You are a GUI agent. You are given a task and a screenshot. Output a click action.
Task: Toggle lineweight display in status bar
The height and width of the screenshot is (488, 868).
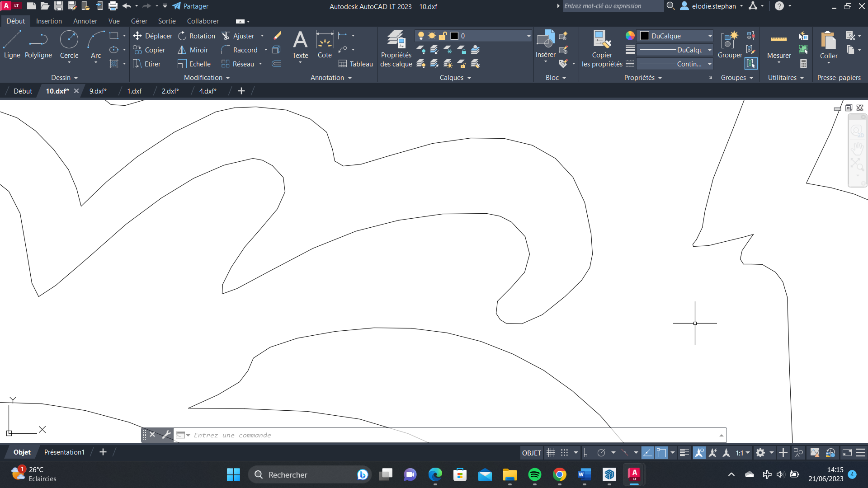click(684, 453)
